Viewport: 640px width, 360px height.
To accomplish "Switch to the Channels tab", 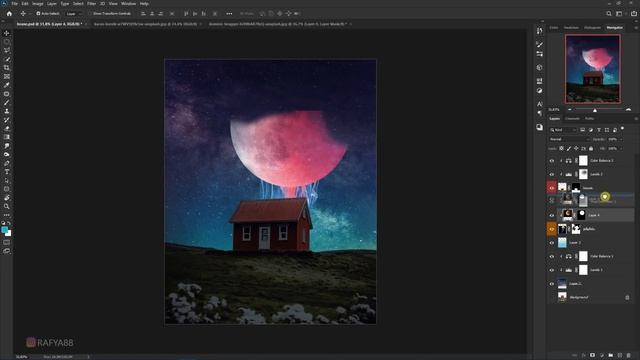I will pos(572,119).
